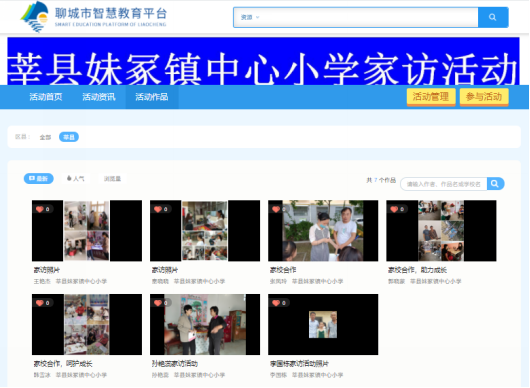Sort works by 浏览量
Viewport: 530px width, 388px height.
point(112,178)
